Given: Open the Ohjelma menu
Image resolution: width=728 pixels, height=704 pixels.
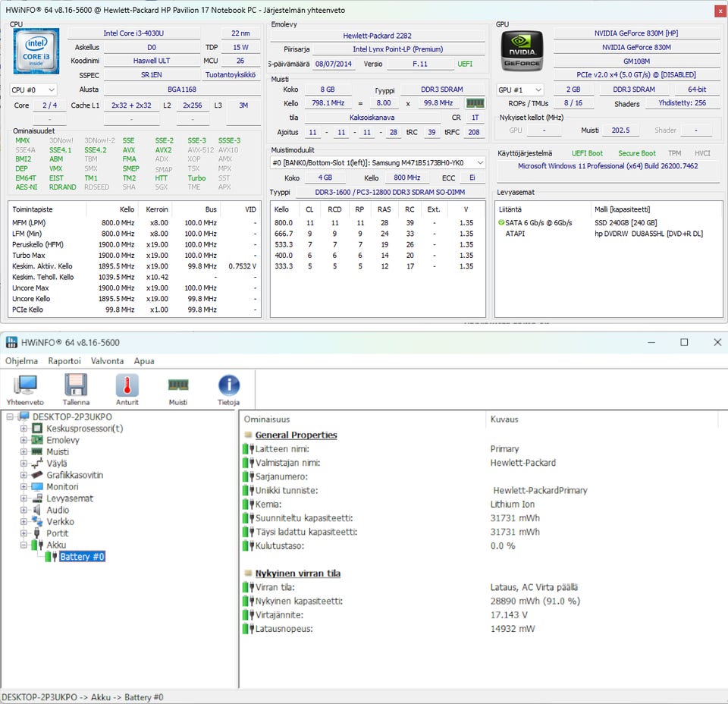Looking at the screenshot, I should point(21,361).
